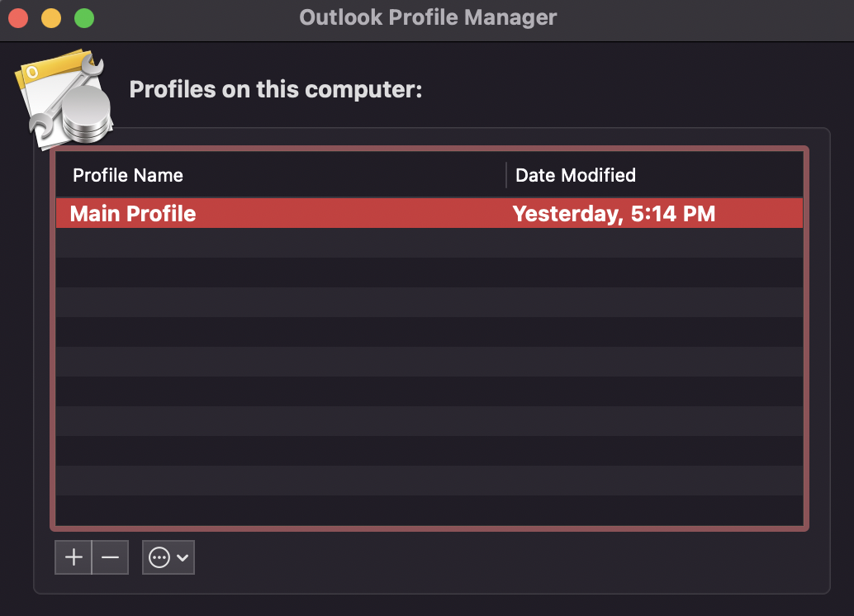This screenshot has height=616, width=854.
Task: Close the window using red button
Action: click(18, 17)
